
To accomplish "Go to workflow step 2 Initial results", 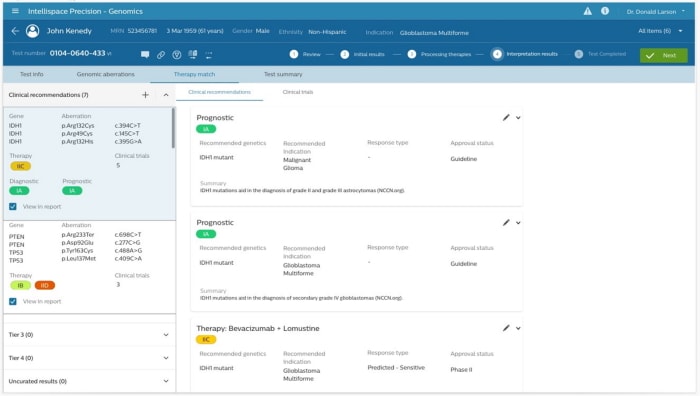I will [362, 54].
